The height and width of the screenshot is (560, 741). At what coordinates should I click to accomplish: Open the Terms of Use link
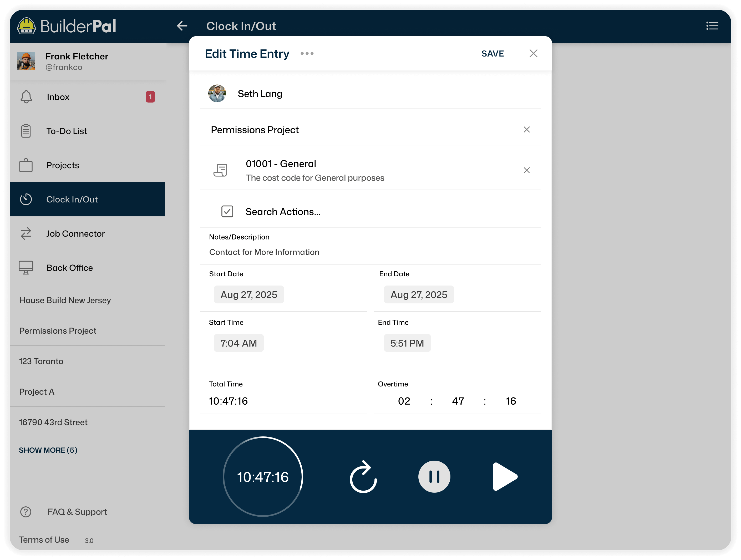click(44, 539)
